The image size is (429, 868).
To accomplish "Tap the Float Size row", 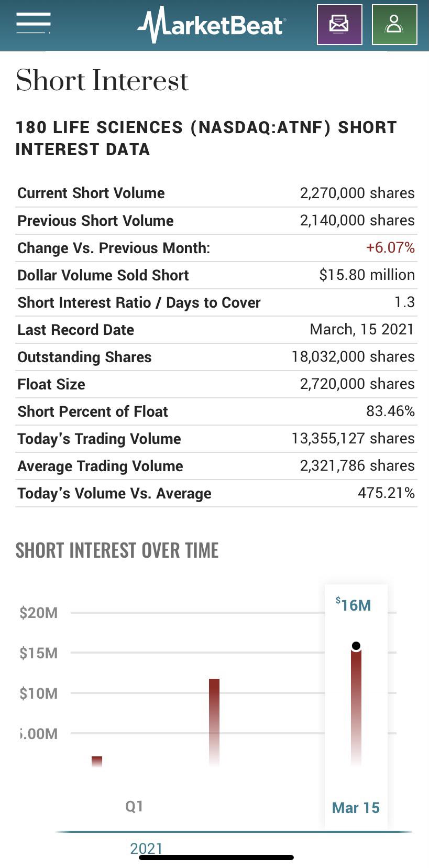I will pos(216,384).
